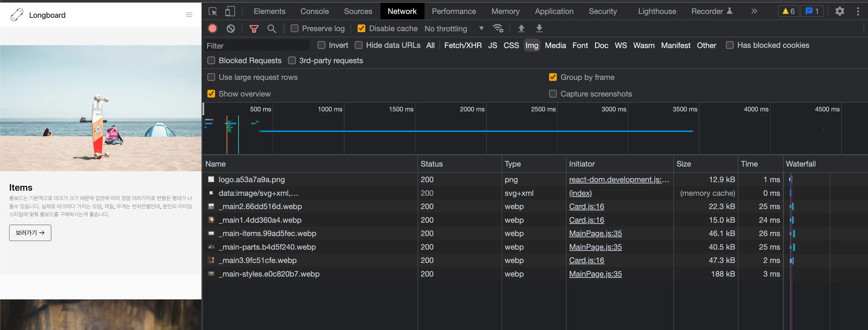Screen dimensions: 868x330
Task: Filter requests by Fetch/XHR
Action: (x=463, y=45)
